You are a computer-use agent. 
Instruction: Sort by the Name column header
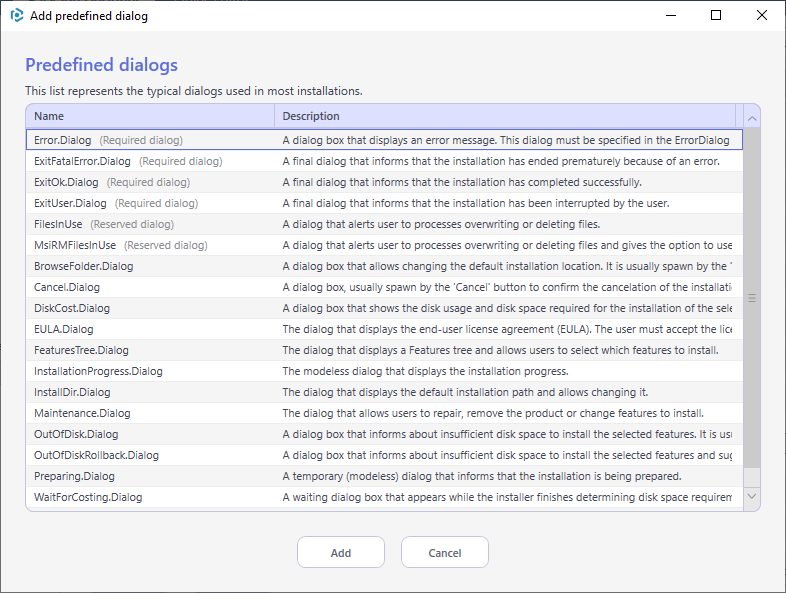(x=150, y=116)
